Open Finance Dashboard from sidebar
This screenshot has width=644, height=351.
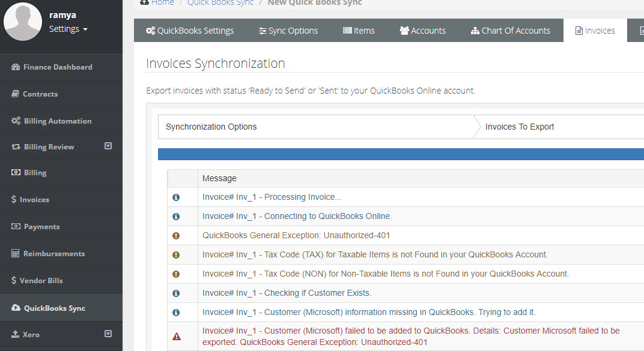(x=57, y=67)
